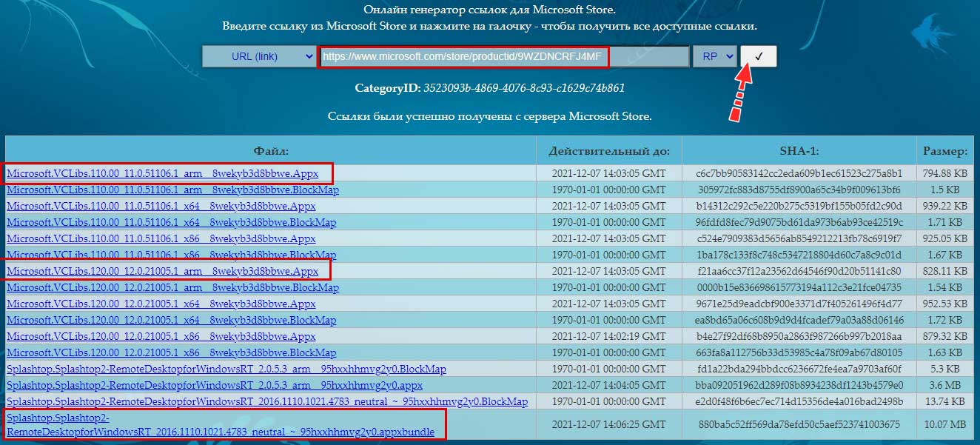
Task: Click the size cell '1.63 KB'
Action: (x=945, y=352)
